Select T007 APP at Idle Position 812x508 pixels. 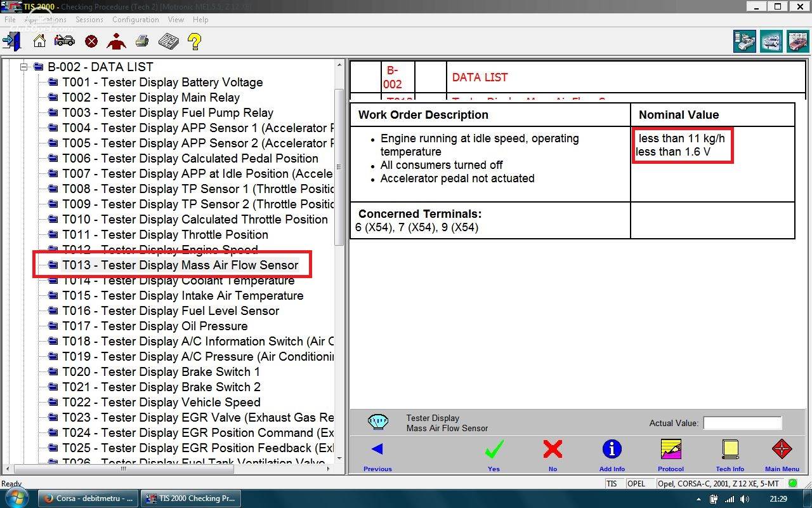coord(198,173)
